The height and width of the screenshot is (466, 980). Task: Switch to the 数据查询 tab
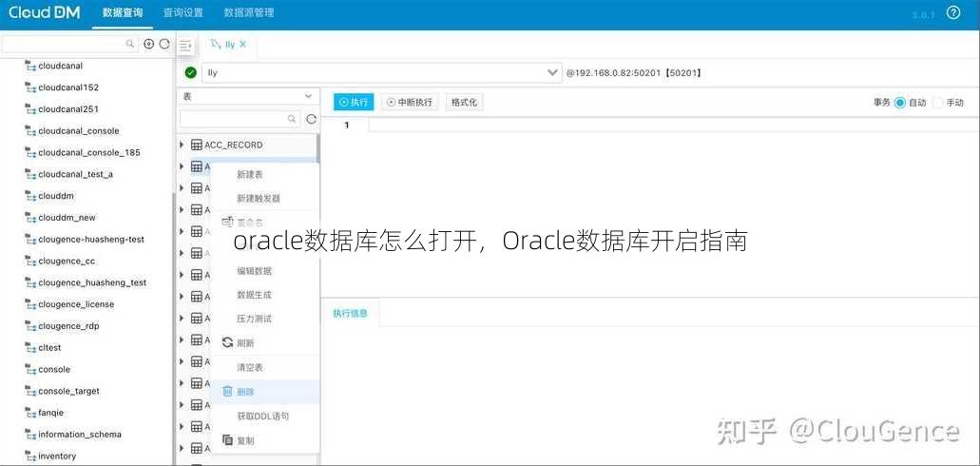pyautogui.click(x=123, y=12)
